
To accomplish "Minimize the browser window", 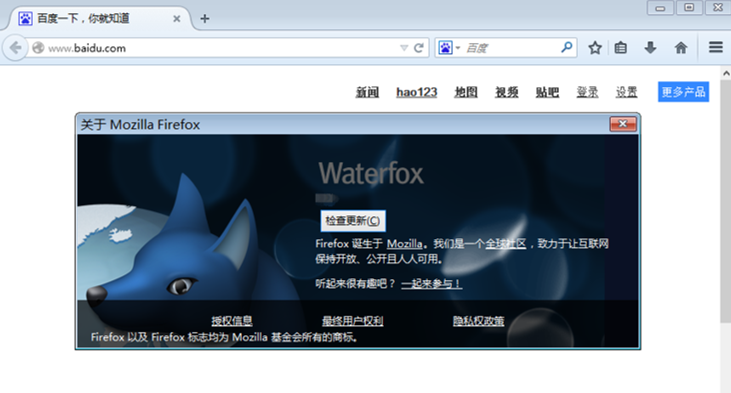I will point(660,8).
